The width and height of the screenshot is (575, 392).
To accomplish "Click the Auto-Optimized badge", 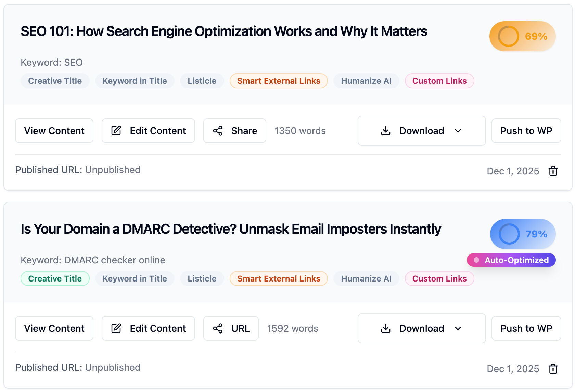I will click(x=511, y=260).
